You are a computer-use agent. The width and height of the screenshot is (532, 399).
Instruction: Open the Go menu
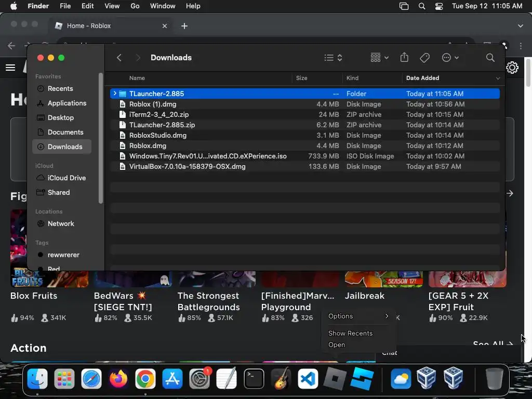[135, 6]
